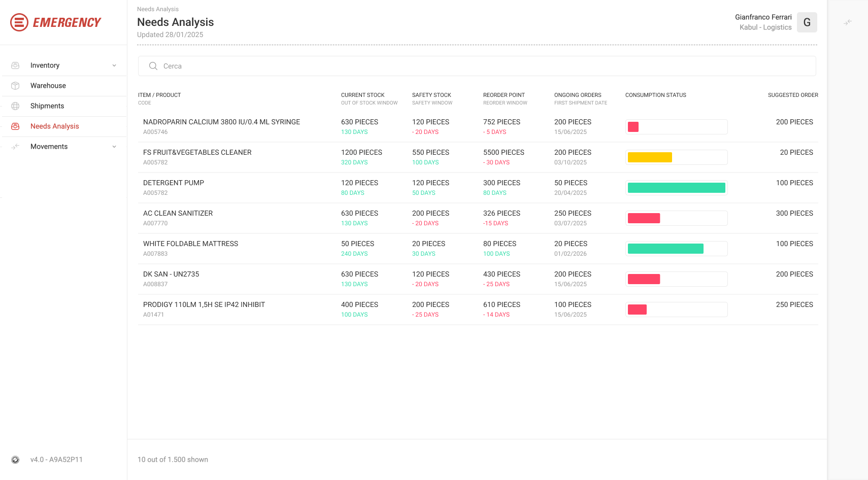Click the Emergency logo icon
This screenshot has width=868, height=480.
tap(19, 22)
